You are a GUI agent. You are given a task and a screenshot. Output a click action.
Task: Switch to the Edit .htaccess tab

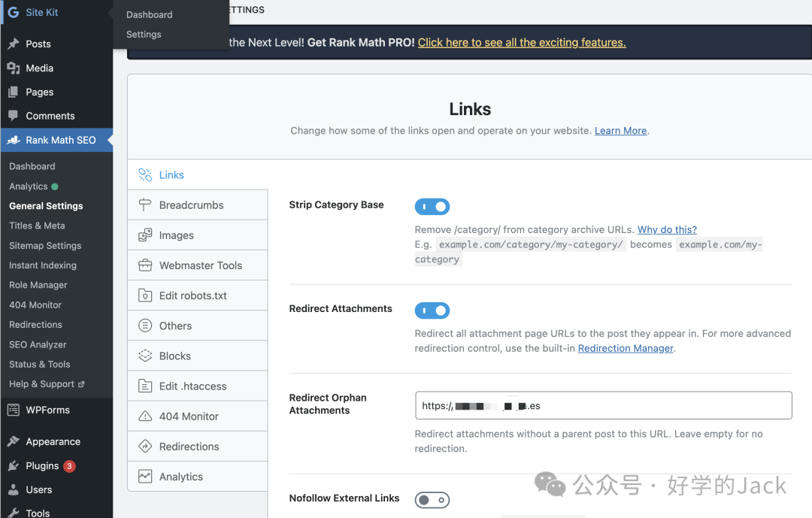(x=198, y=386)
